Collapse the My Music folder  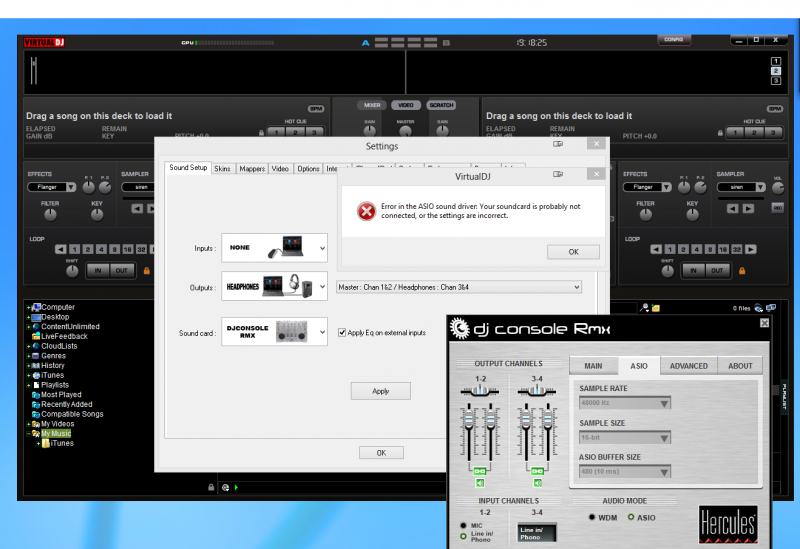pos(28,434)
